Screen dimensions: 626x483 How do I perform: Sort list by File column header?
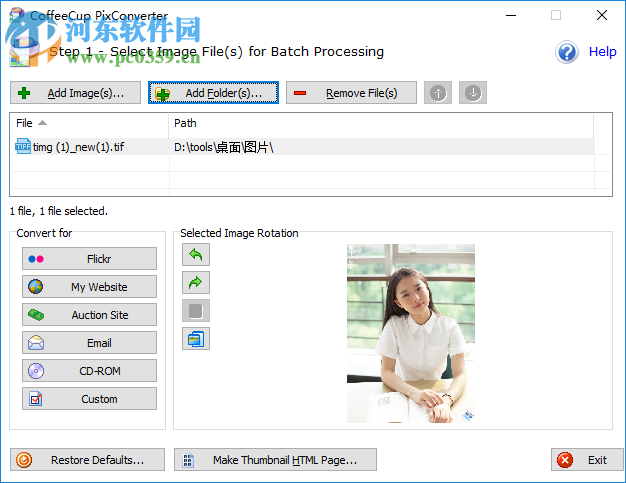tap(89, 123)
